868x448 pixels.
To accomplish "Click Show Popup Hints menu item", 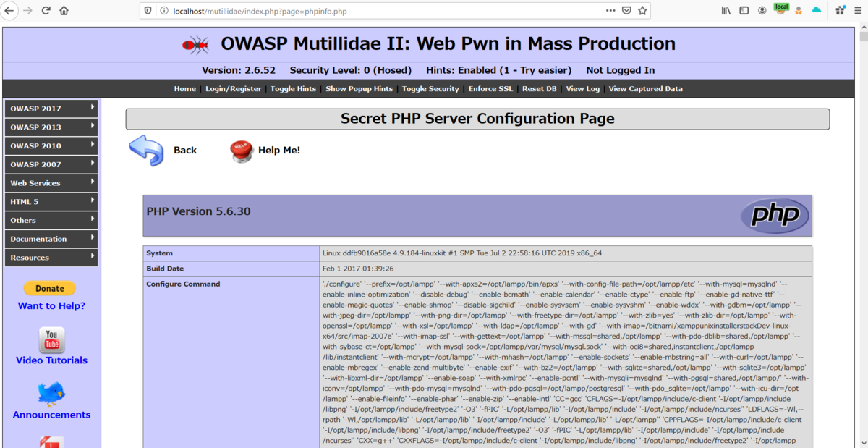I will pyautogui.click(x=359, y=89).
